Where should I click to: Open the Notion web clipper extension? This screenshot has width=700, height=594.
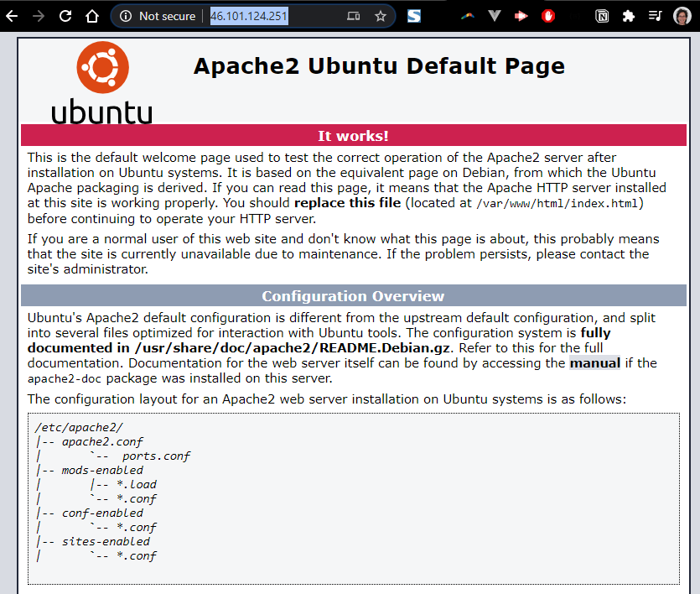pos(602,17)
